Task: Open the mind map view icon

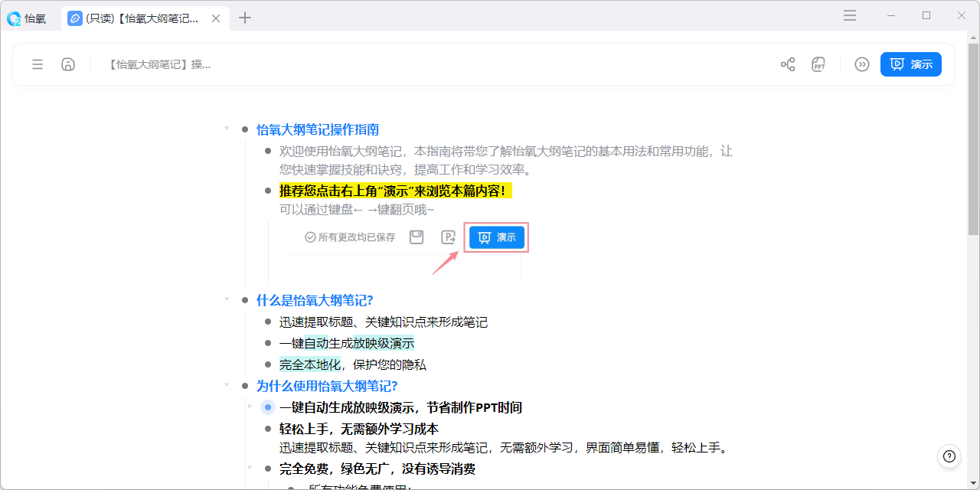Action: (x=788, y=64)
